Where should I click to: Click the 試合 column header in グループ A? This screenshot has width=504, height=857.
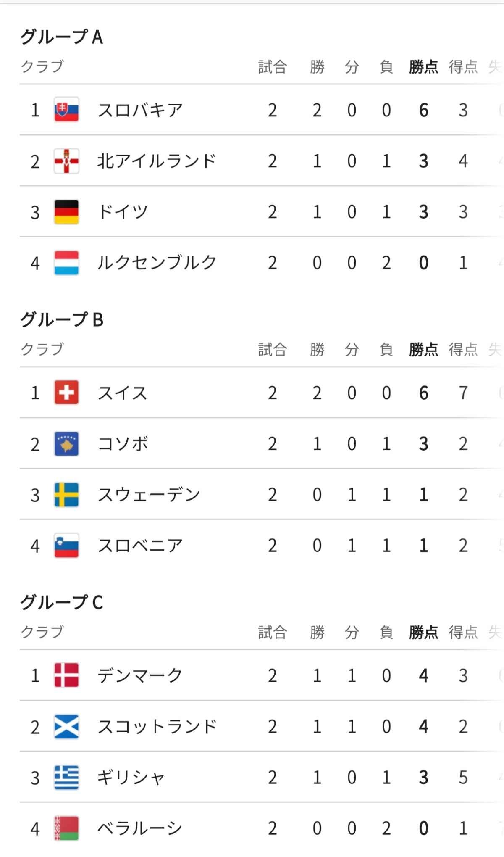(x=272, y=67)
